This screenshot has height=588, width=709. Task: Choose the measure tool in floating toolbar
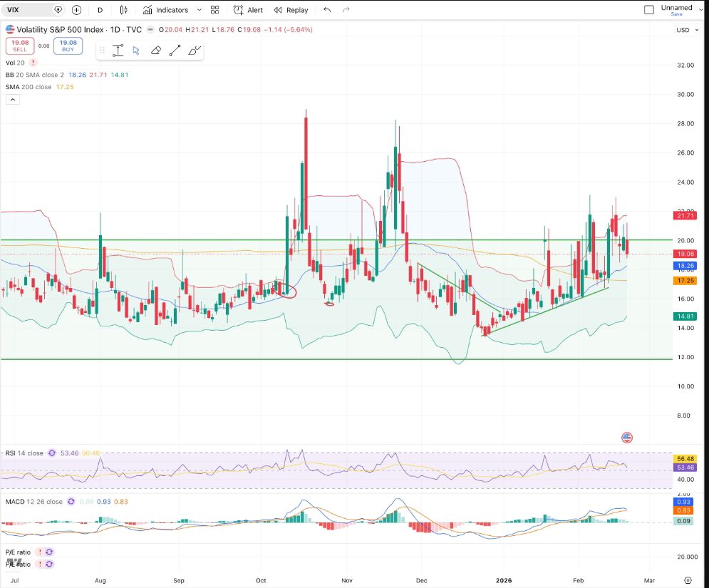118,51
